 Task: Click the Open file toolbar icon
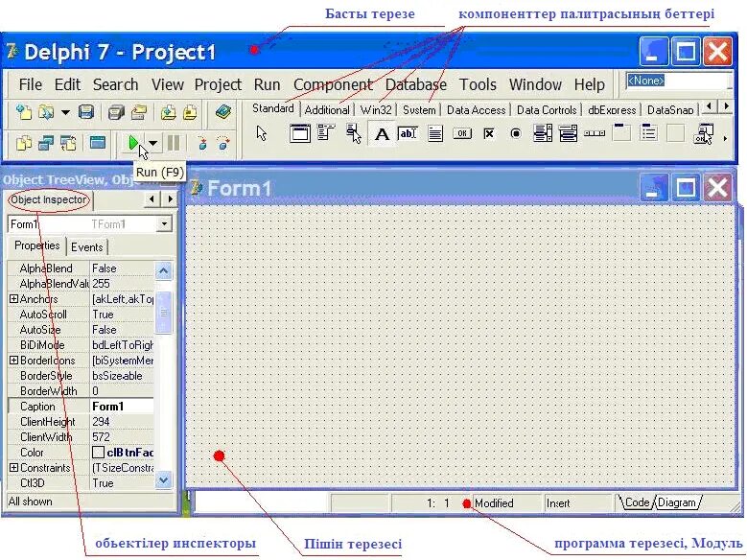[46, 112]
